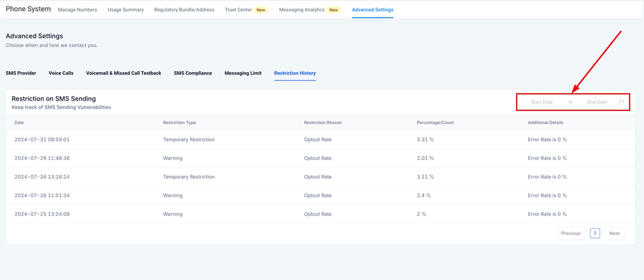
Task: Click the Start Date input field
Action: [x=541, y=102]
